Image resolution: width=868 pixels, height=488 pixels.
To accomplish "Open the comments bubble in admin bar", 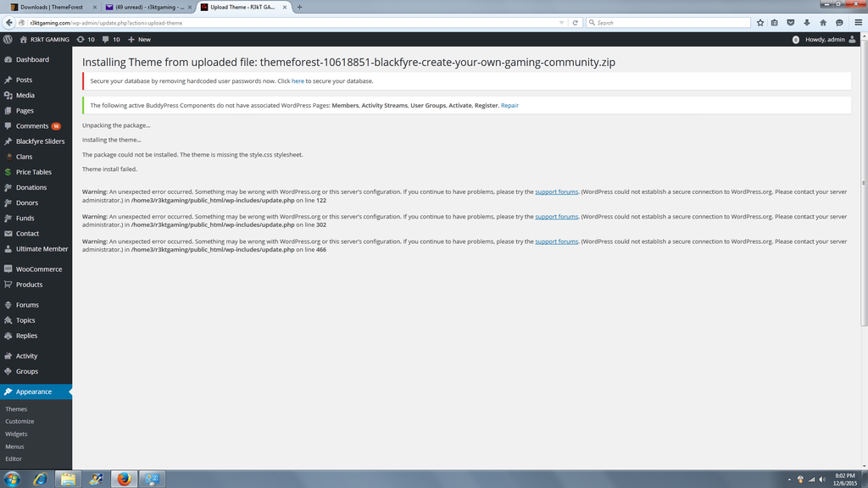I will pos(110,39).
